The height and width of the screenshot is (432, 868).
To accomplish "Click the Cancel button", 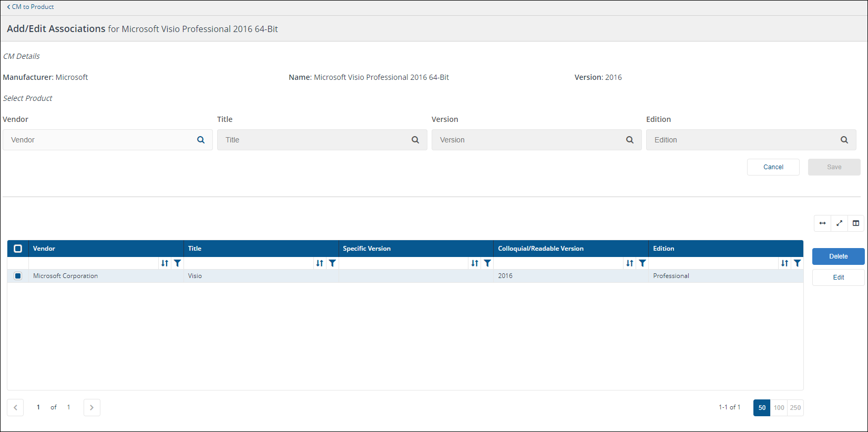I will click(x=773, y=167).
